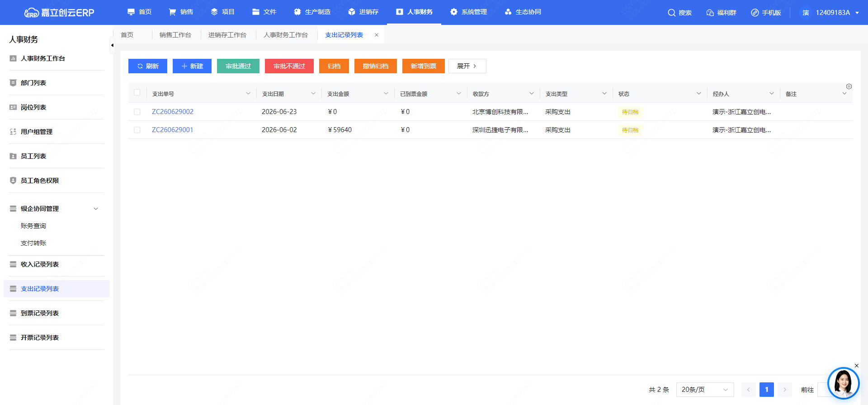Image resolution: width=868 pixels, height=405 pixels.
Task: Close the customer service avatar widget
Action: pyautogui.click(x=857, y=366)
